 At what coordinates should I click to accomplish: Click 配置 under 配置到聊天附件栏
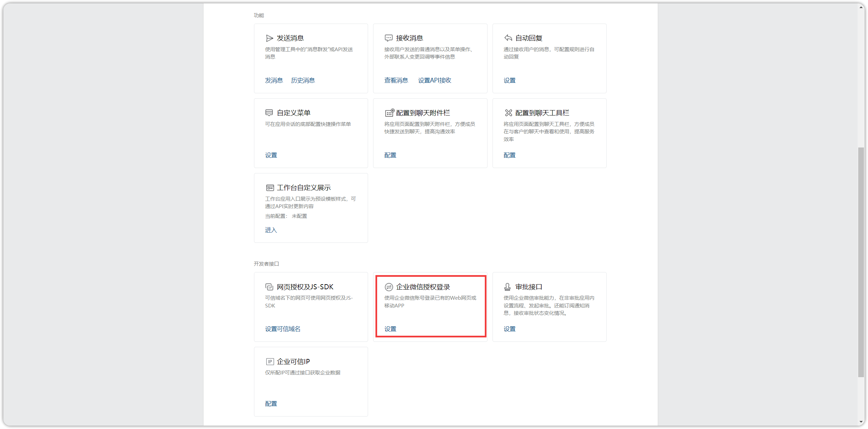click(390, 156)
